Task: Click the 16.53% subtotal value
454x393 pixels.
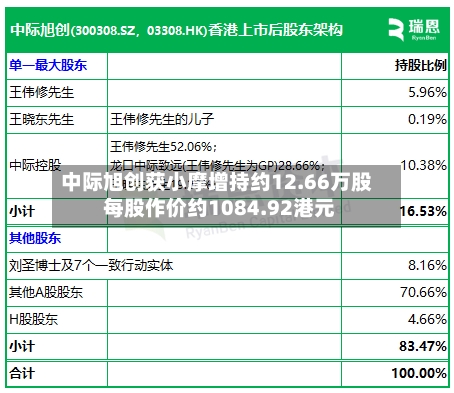Action: click(x=424, y=211)
